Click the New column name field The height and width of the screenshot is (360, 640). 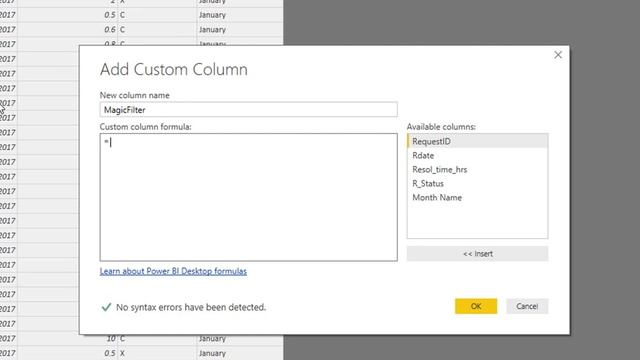click(x=248, y=109)
